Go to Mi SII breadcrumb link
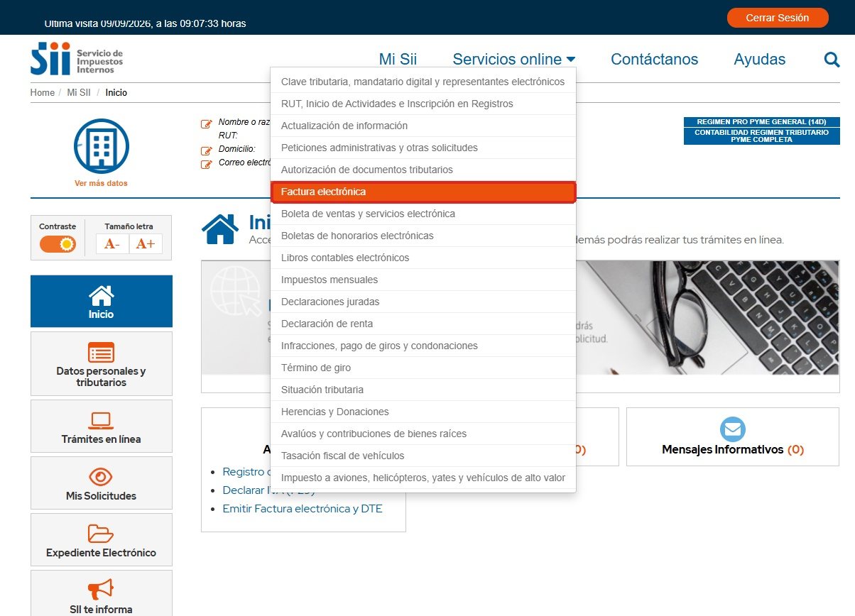This screenshot has width=855, height=616. point(79,93)
